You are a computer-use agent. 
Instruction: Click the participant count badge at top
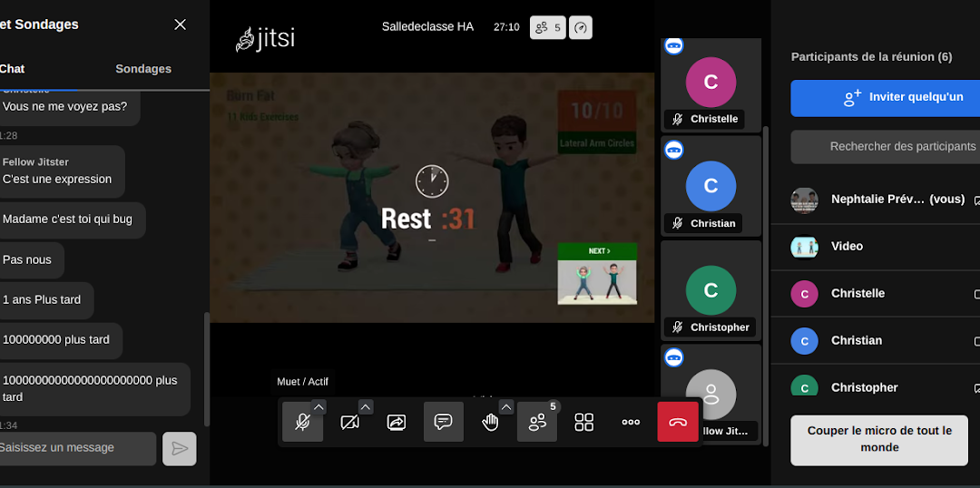[x=548, y=27]
